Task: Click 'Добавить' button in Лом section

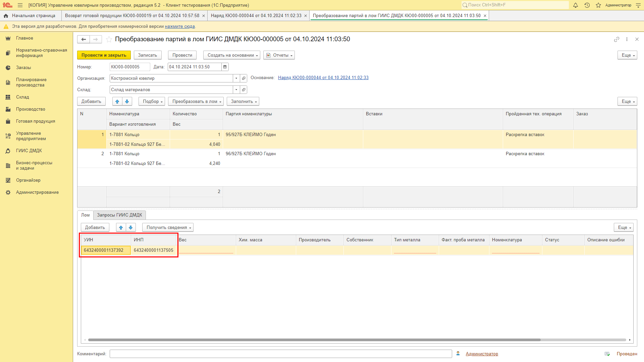Action: (94, 227)
